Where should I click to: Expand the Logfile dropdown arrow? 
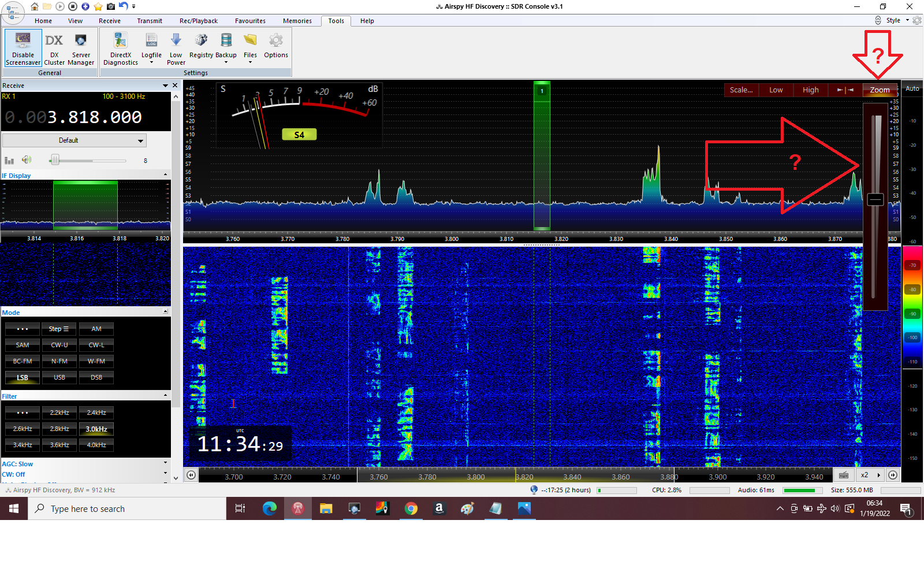point(151,62)
